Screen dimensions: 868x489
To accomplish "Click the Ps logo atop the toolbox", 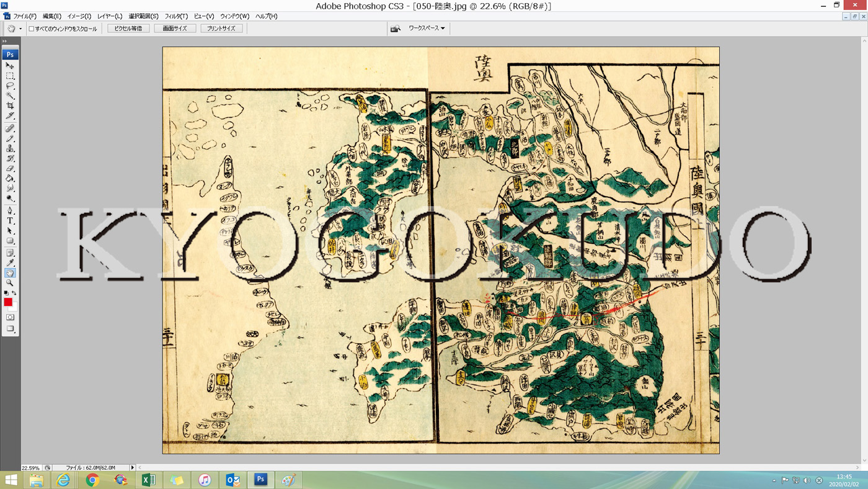I will click(10, 55).
